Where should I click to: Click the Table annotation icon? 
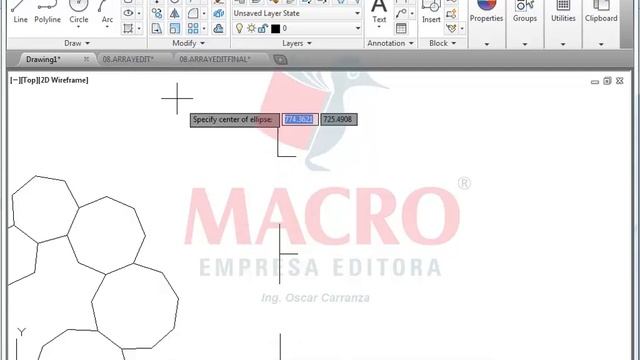(x=401, y=29)
